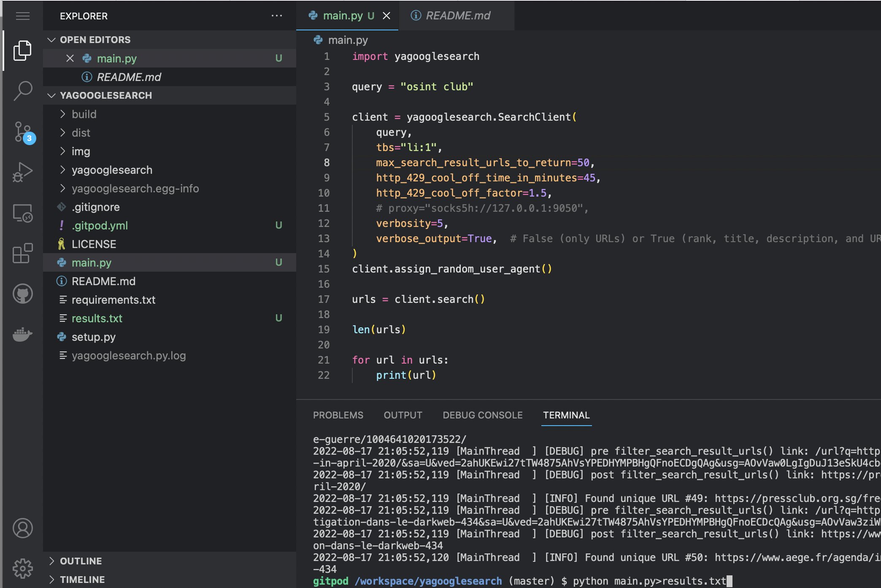
Task: Open the Extensions view
Action: coord(23,253)
